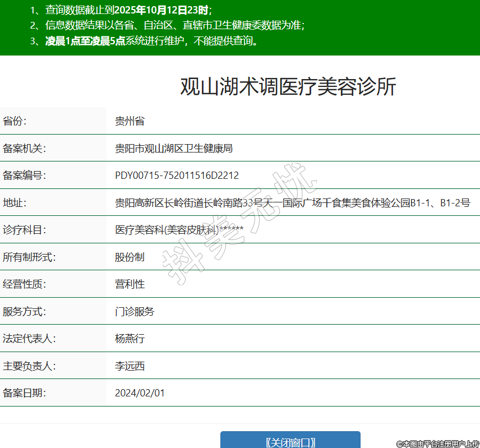Click the clinic title 观山湖术调医疗美容诊所
The image size is (480, 448).
click(288, 87)
